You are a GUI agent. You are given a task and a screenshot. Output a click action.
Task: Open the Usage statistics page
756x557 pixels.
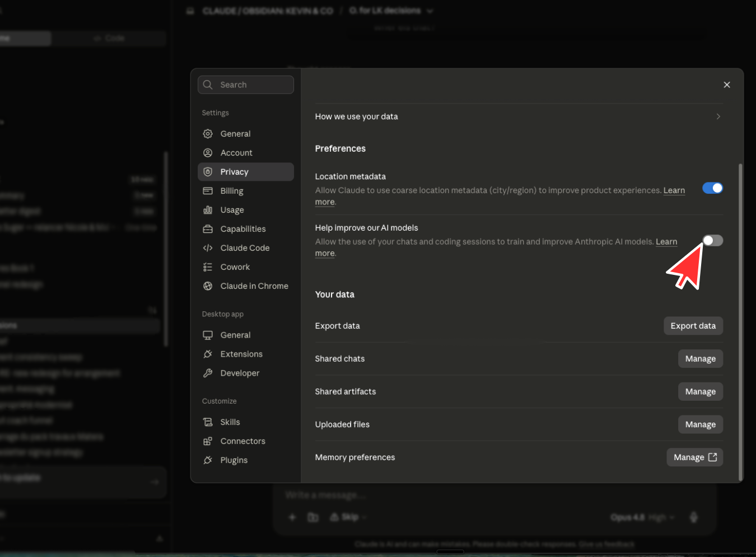pos(245,210)
